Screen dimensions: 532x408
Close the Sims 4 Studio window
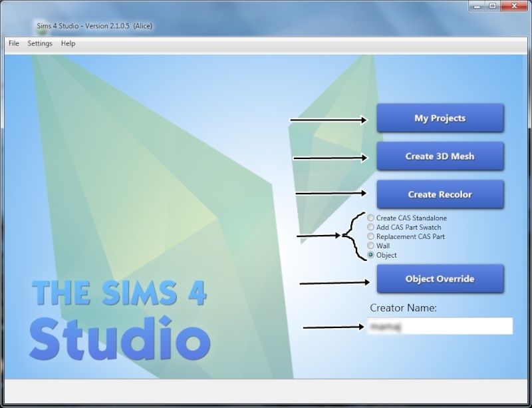(514, 6)
